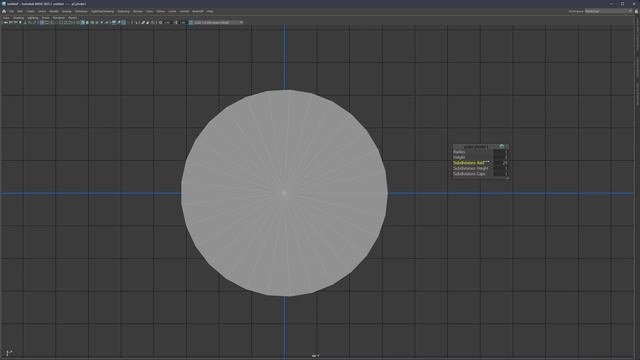
Task: Open the viewport Lighting panel menu
Action: [33, 18]
